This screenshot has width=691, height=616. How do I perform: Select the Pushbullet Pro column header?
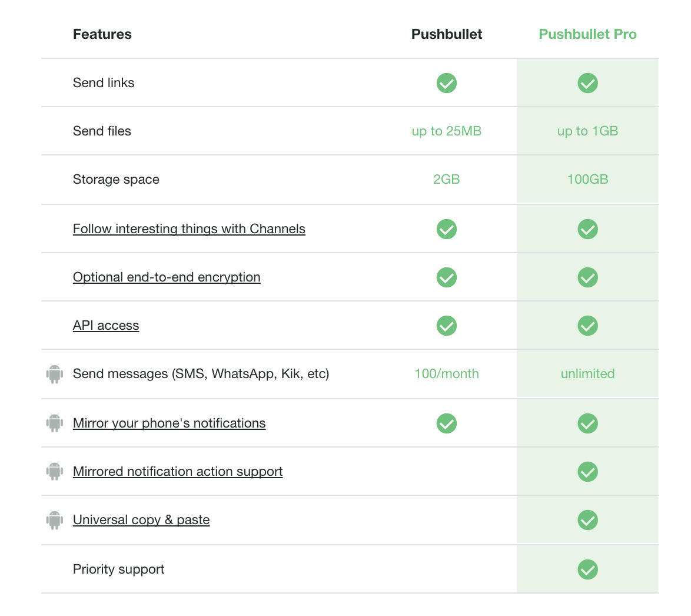click(587, 34)
